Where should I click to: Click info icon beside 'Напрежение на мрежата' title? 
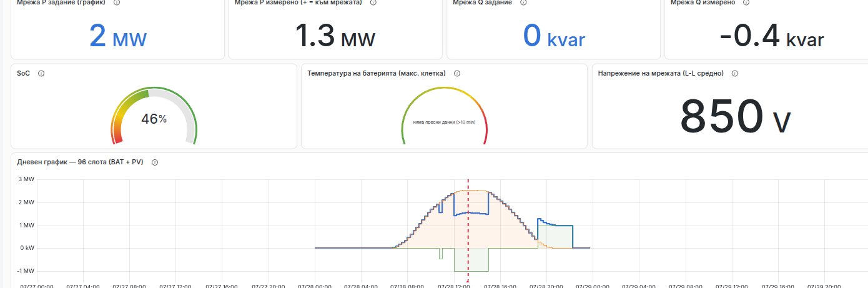click(735, 73)
